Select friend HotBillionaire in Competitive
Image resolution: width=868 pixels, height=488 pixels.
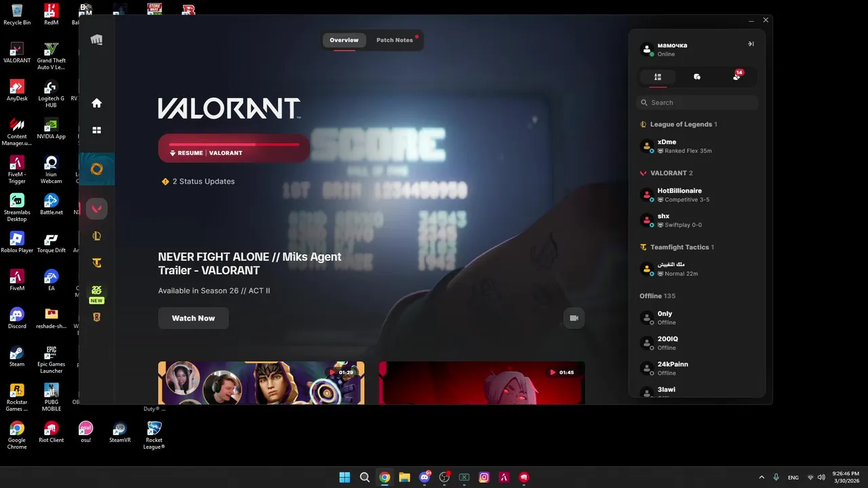697,195
